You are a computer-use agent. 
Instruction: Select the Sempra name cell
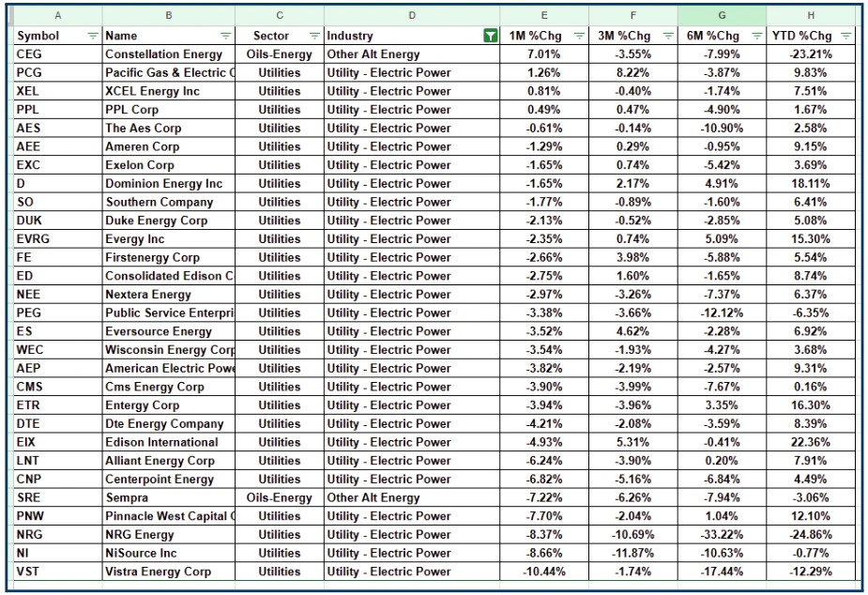pyautogui.click(x=169, y=497)
